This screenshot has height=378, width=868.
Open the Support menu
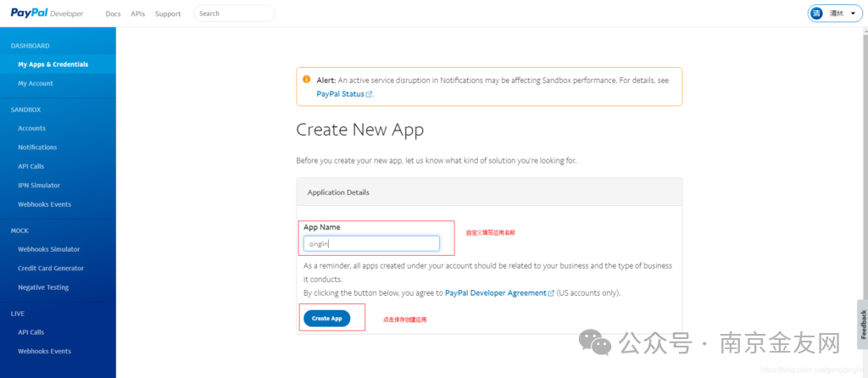168,14
